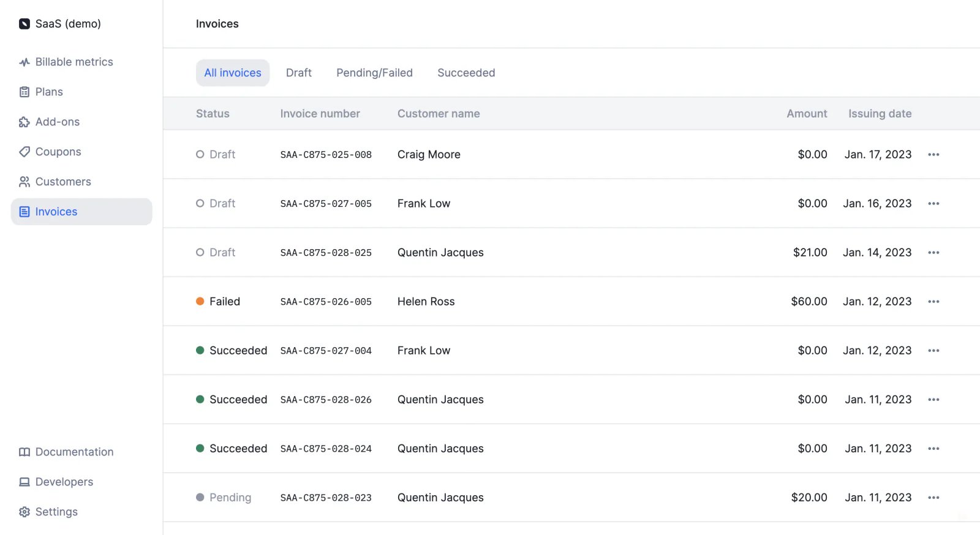Select the All invoices tab
Image resolution: width=980 pixels, height=535 pixels.
click(233, 73)
